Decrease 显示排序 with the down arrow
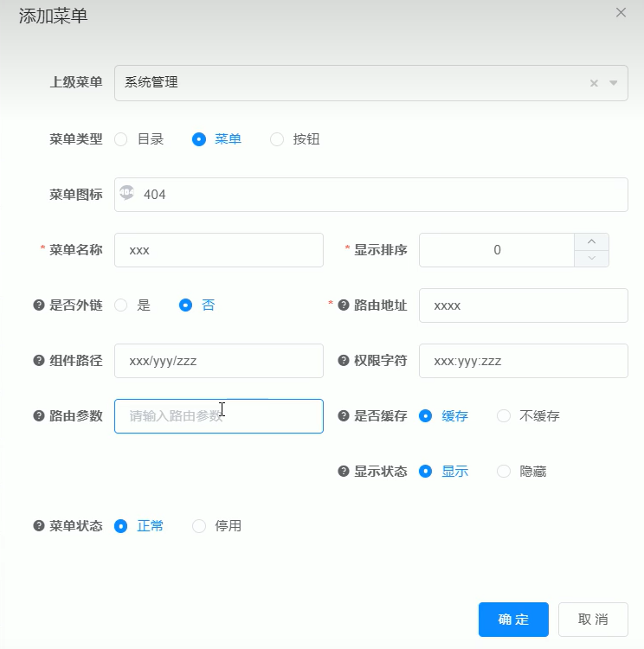This screenshot has width=644, height=649. pyautogui.click(x=591, y=258)
